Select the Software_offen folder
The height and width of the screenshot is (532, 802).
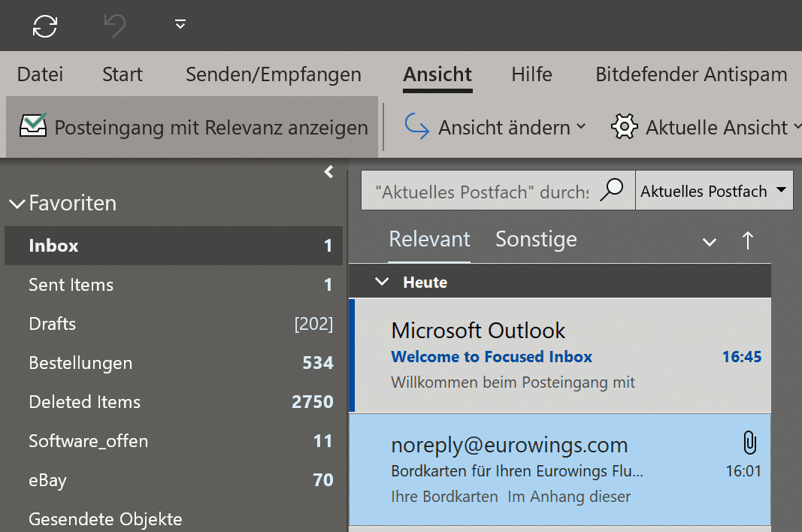pos(174,441)
